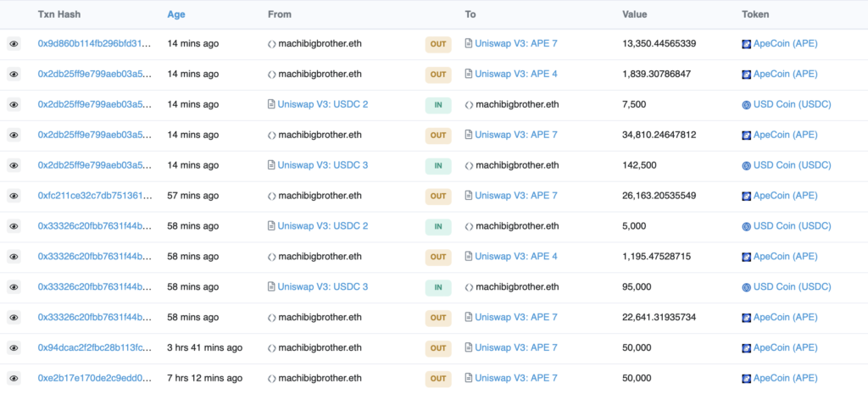Click the eye icon in the 57 mins ago row
Image resolution: width=868 pixels, height=394 pixels.
tap(14, 196)
